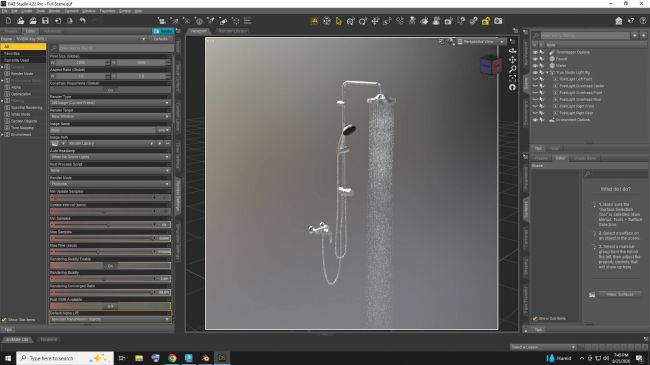Image resolution: width=650 pixels, height=365 pixels.
Task: Select the Translate move-arrows tool
Action: click(375, 21)
